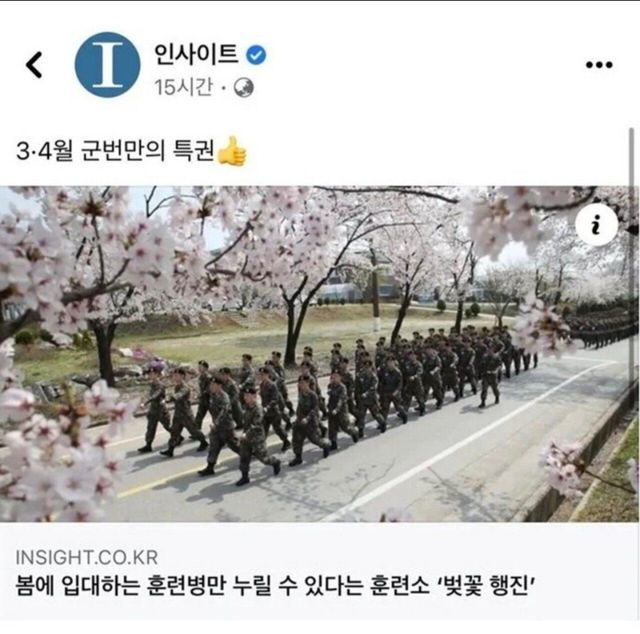Open the three-dot more options menu
This screenshot has width=640, height=634.
599,65
